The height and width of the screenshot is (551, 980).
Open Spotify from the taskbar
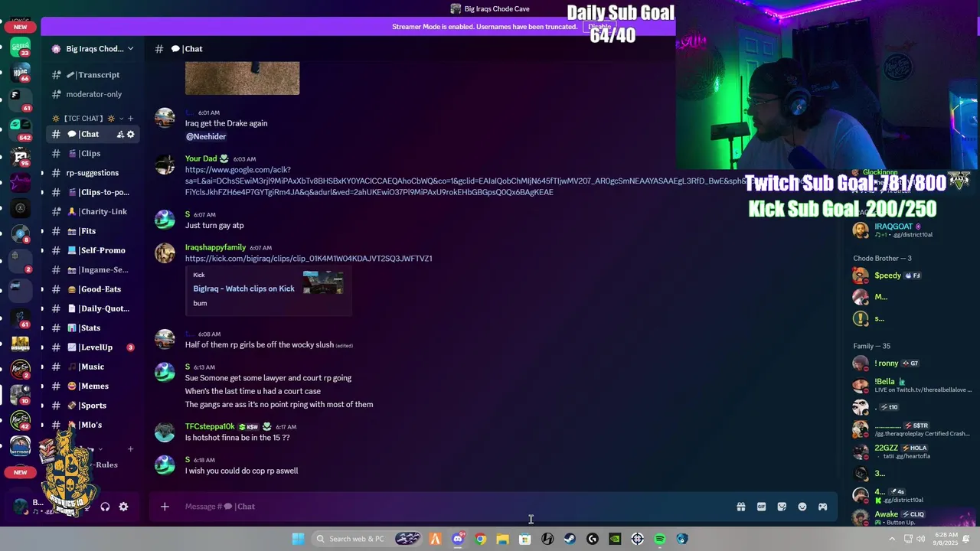[659, 539]
